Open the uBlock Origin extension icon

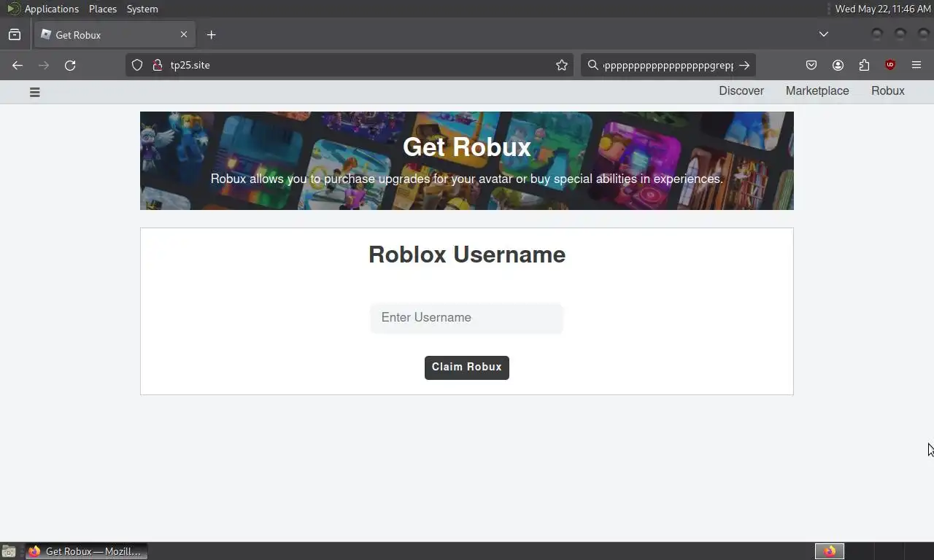click(890, 65)
